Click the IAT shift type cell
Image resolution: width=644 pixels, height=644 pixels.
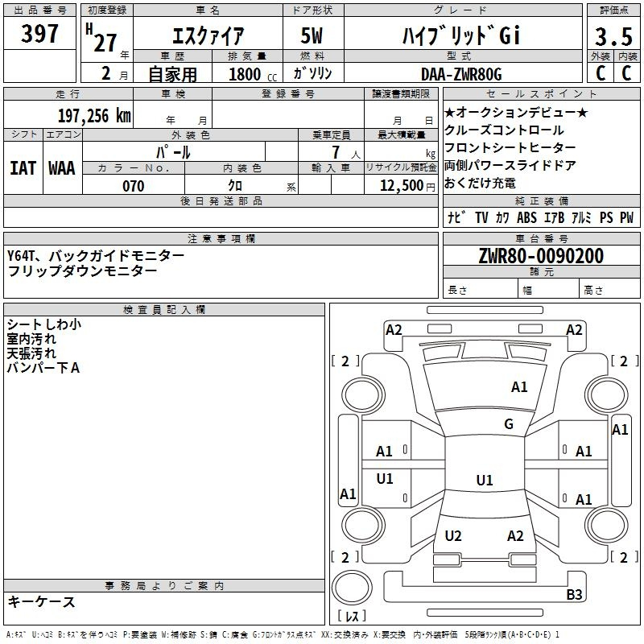[x=23, y=168]
